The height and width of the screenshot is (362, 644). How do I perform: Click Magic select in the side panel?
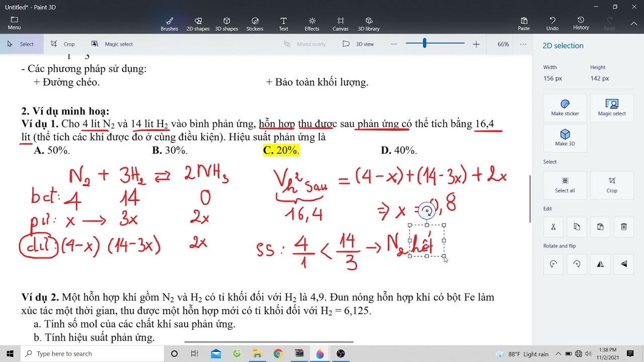pos(612,108)
